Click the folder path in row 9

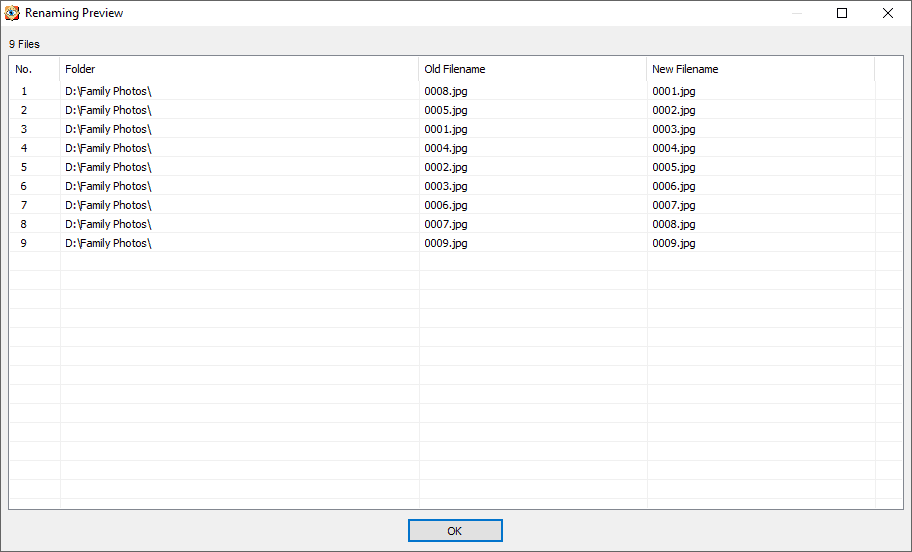click(x=108, y=243)
